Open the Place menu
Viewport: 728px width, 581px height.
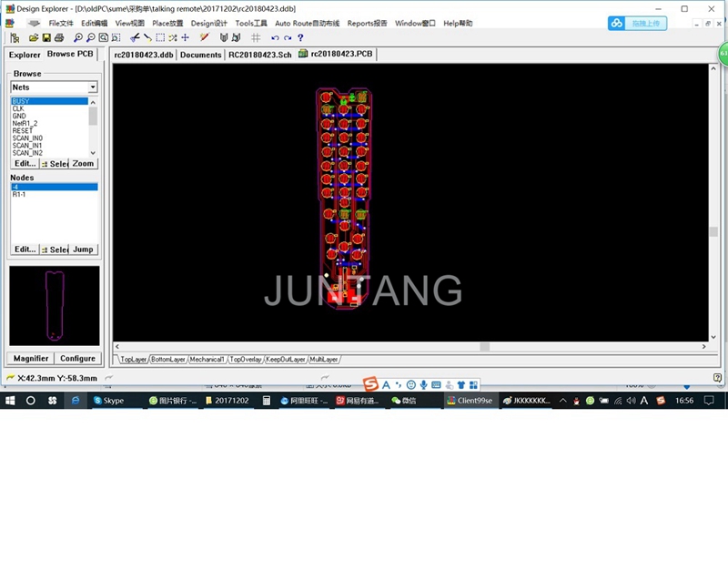point(167,24)
